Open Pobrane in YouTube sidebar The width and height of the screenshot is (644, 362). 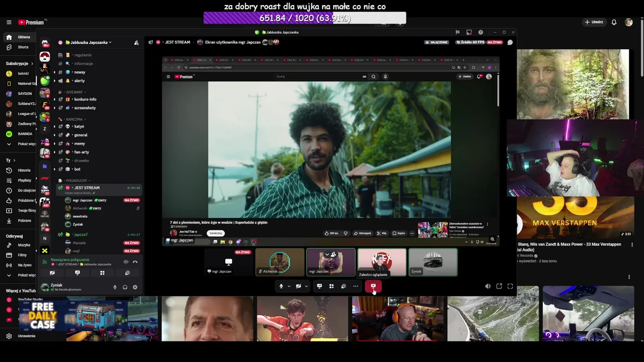coord(19,221)
